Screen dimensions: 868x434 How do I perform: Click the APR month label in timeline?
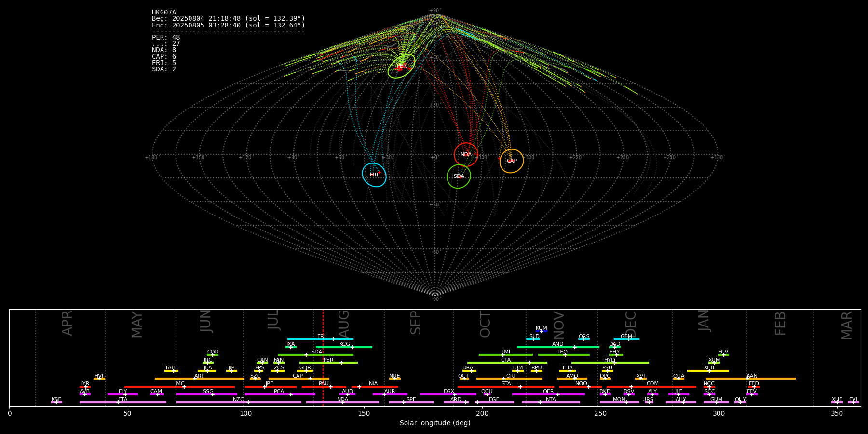pos(67,323)
